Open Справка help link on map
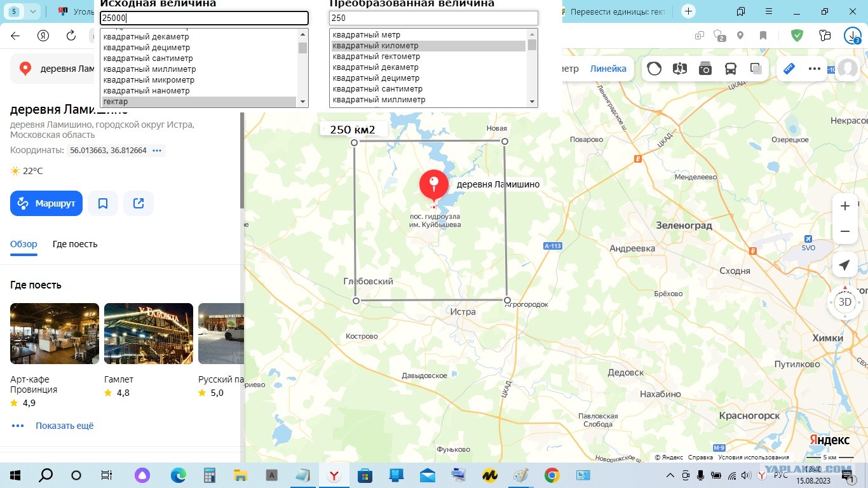Viewport: 868px width, 488px height. [700, 457]
